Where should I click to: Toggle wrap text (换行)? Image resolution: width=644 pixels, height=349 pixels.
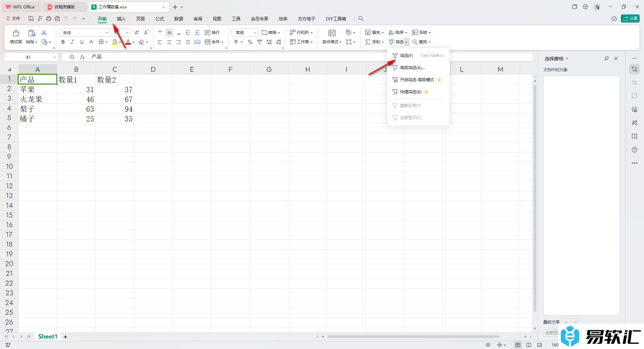click(211, 32)
